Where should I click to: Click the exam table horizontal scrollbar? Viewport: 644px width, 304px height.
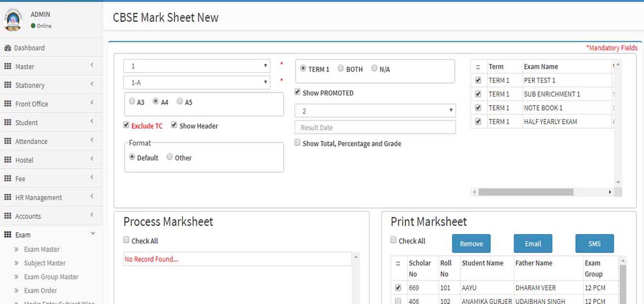pyautogui.click(x=526, y=192)
